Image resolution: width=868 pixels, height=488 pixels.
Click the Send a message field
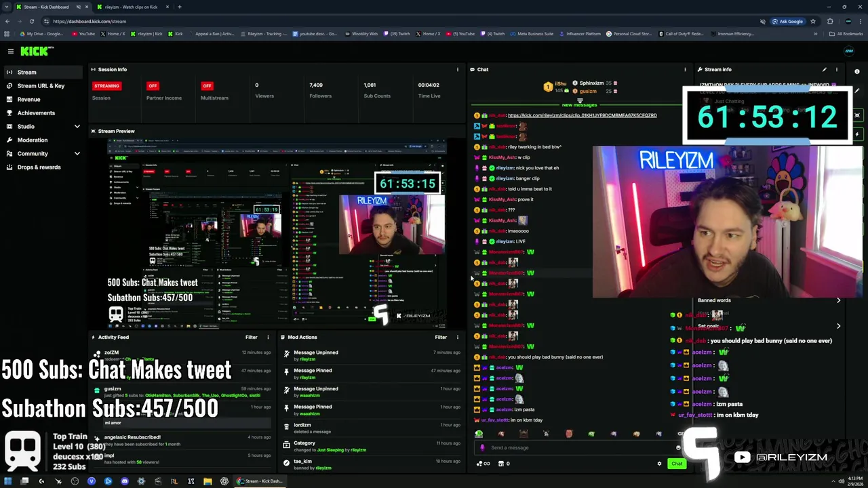580,447
